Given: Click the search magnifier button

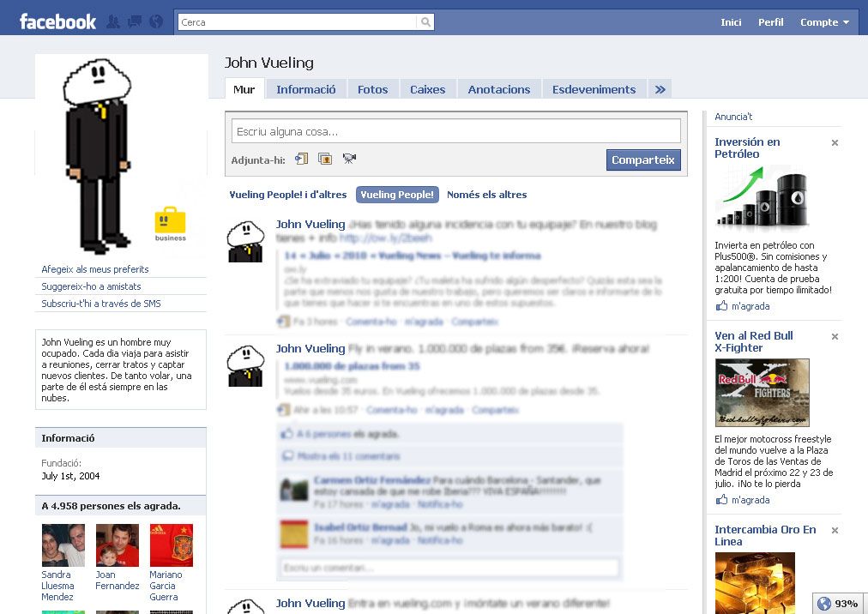Looking at the screenshot, I should click(425, 22).
